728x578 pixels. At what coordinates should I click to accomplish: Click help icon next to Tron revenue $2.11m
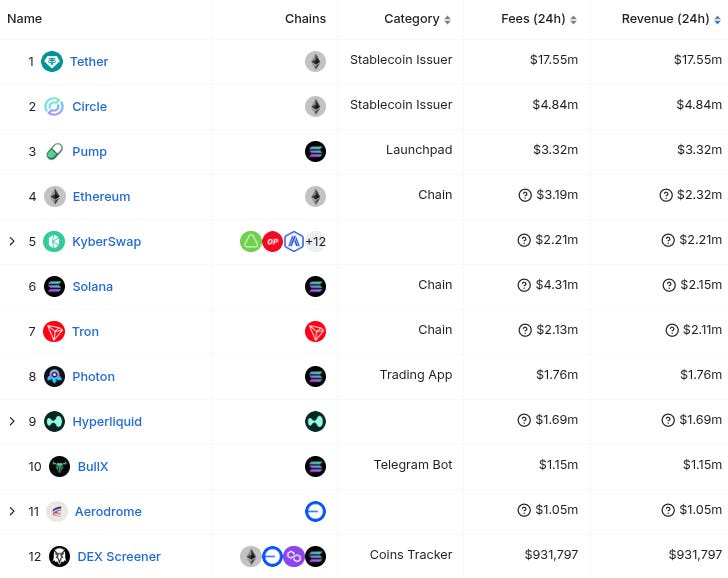(672, 330)
